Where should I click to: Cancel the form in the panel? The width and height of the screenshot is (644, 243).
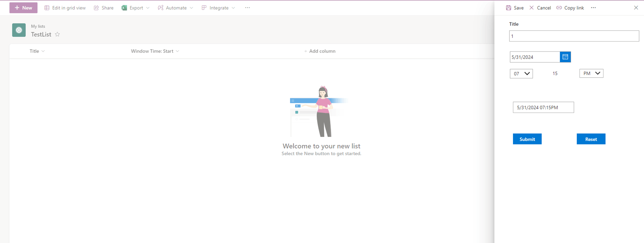tap(540, 8)
